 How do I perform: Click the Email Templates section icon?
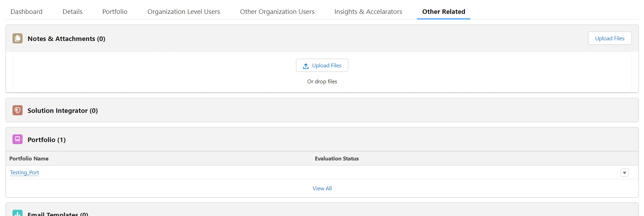(17, 213)
